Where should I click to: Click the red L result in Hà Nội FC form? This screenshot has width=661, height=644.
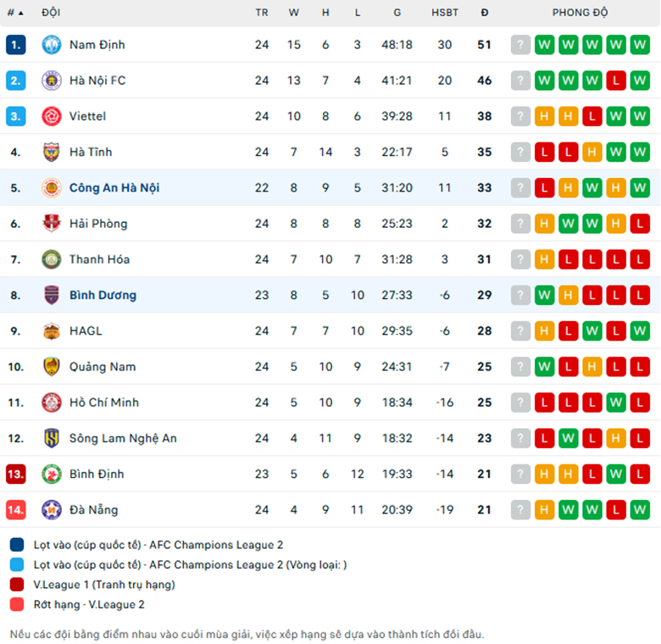click(x=616, y=80)
